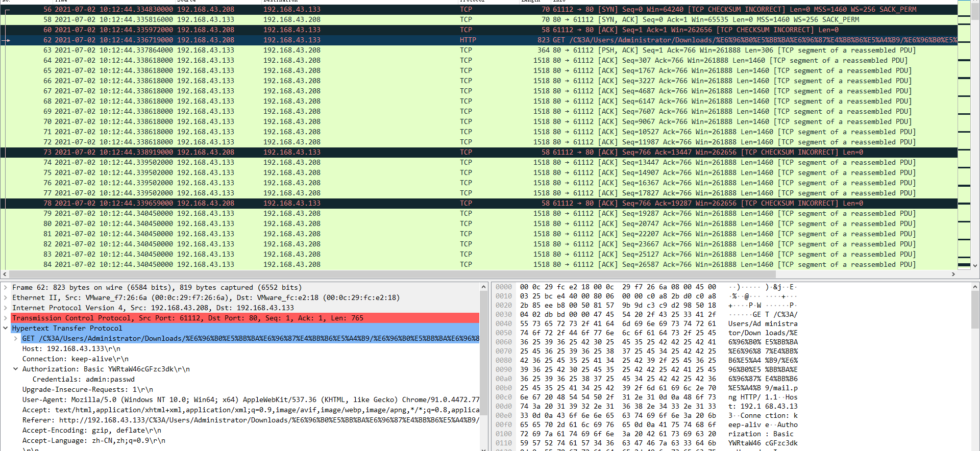980x451 pixels.
Task: Expand the Internet Protocol Version 4 node
Action: pyautogui.click(x=6, y=308)
